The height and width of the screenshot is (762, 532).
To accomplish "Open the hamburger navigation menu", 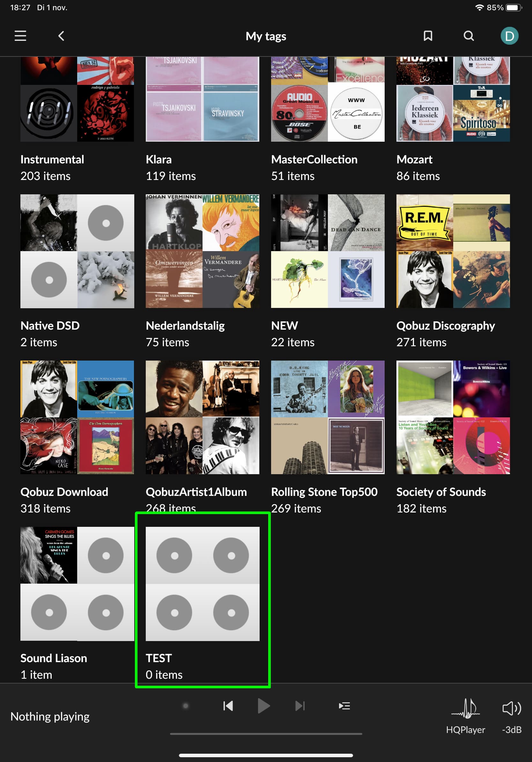I will pos(20,36).
